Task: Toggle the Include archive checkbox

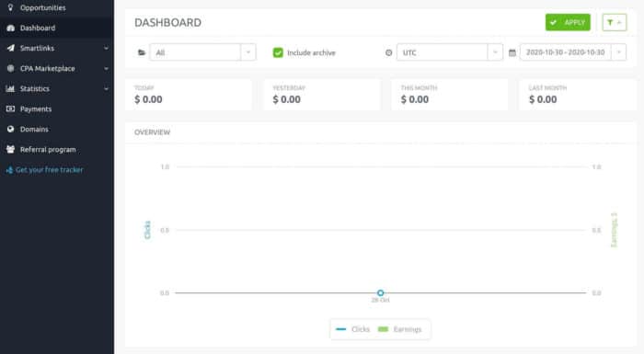Action: coord(278,52)
